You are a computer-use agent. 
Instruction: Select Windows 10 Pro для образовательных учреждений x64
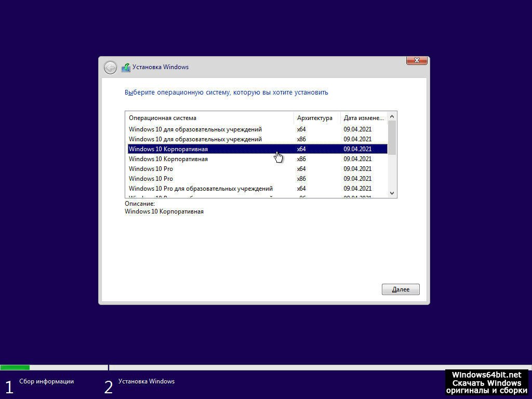click(201, 189)
